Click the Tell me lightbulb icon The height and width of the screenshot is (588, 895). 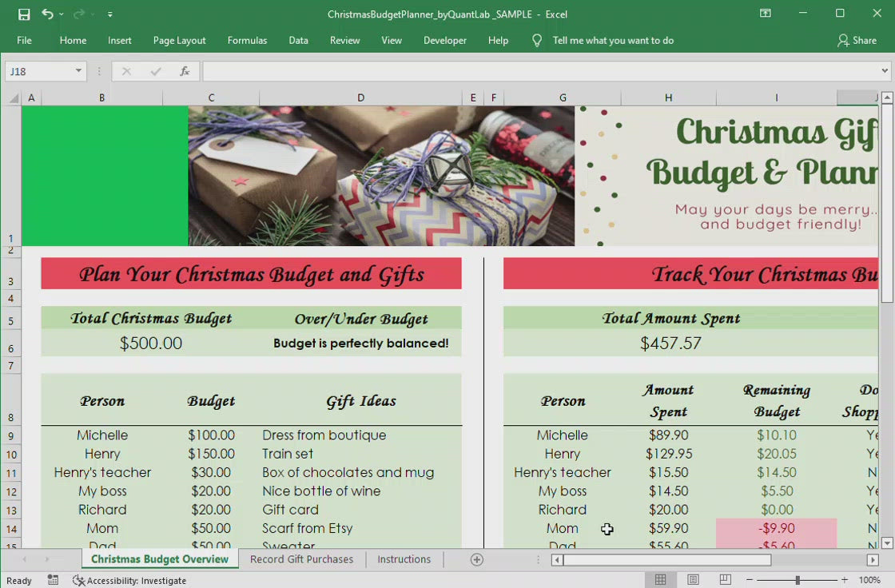click(537, 40)
